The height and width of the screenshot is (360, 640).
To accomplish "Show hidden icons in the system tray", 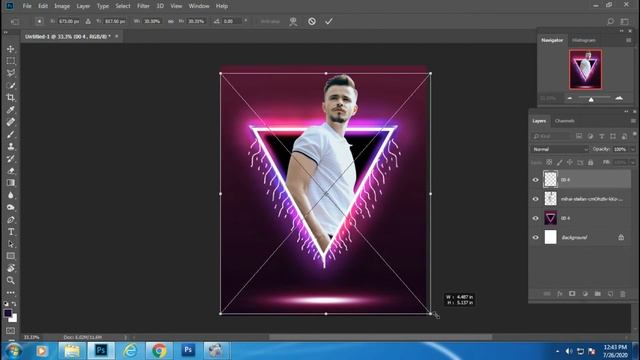I will pos(558,351).
